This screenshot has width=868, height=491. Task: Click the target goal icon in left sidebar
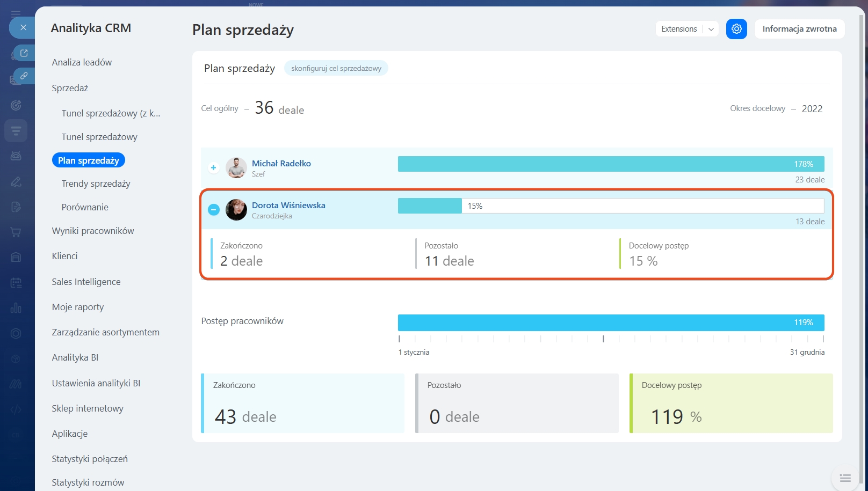pos(16,105)
